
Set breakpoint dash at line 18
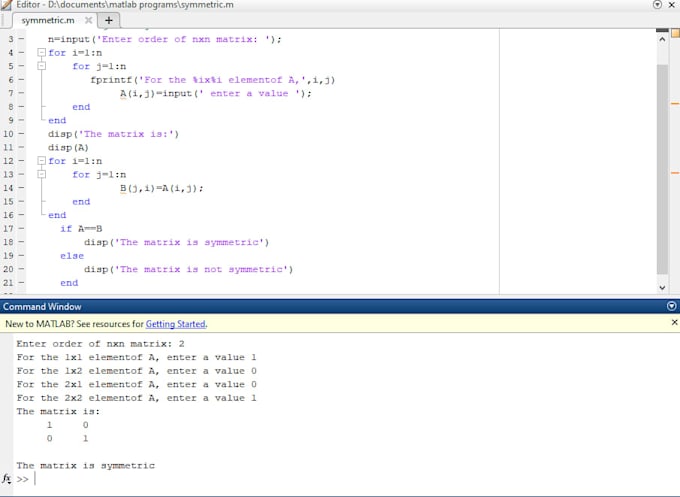(x=21, y=242)
